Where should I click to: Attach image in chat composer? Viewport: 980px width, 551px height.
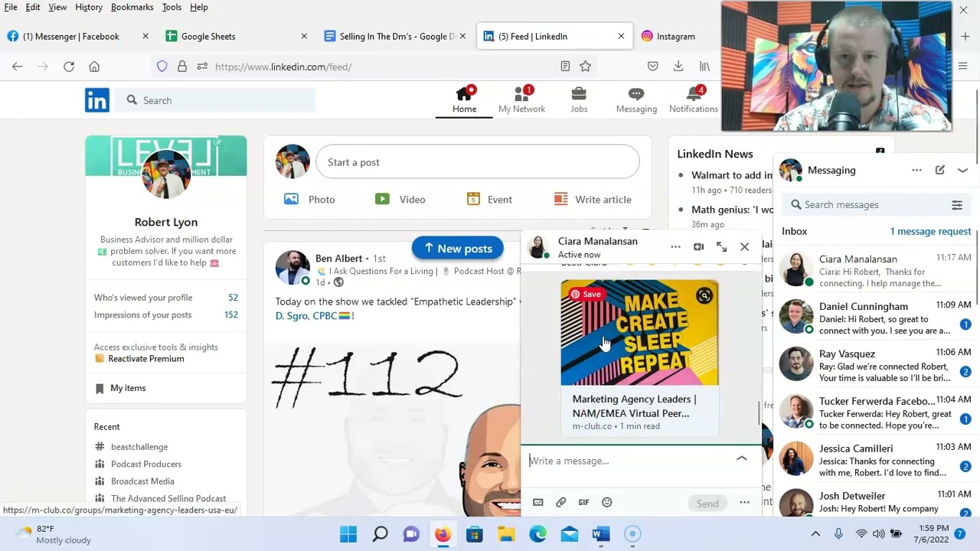tap(538, 502)
